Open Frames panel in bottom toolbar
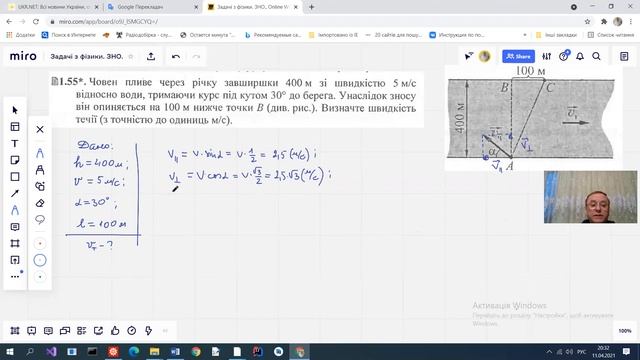The height and width of the screenshot is (360, 640). point(15,331)
